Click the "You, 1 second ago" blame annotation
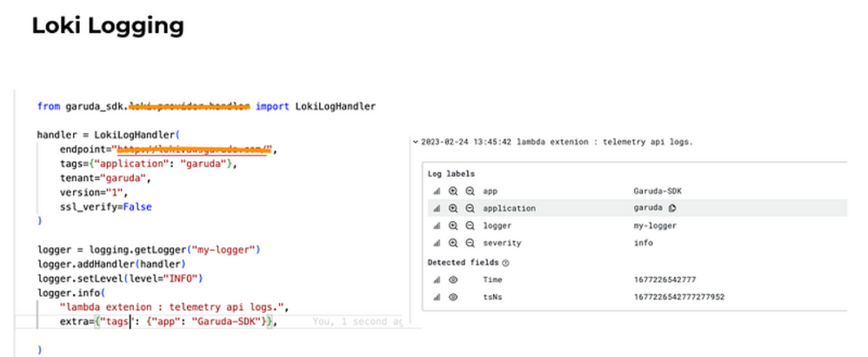Image resolution: width=868 pixels, height=357 pixels. (357, 321)
